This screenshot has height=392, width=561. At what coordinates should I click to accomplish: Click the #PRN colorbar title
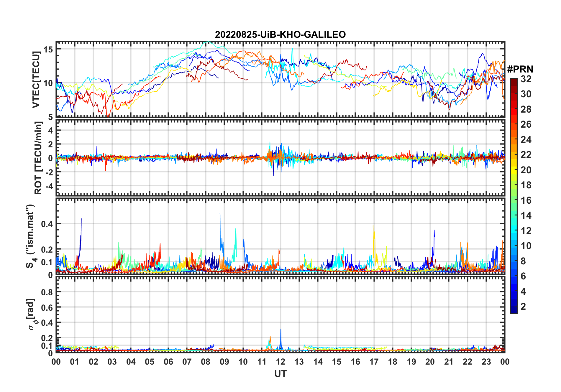520,69
